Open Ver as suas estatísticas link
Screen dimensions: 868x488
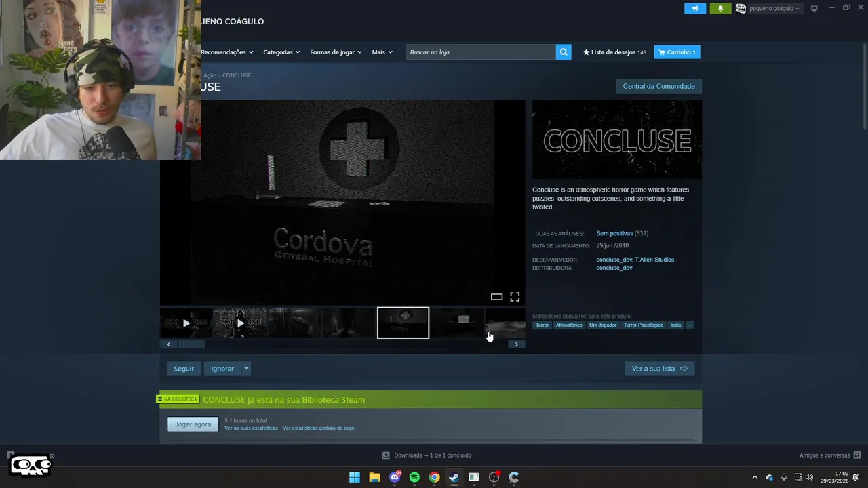click(x=251, y=428)
